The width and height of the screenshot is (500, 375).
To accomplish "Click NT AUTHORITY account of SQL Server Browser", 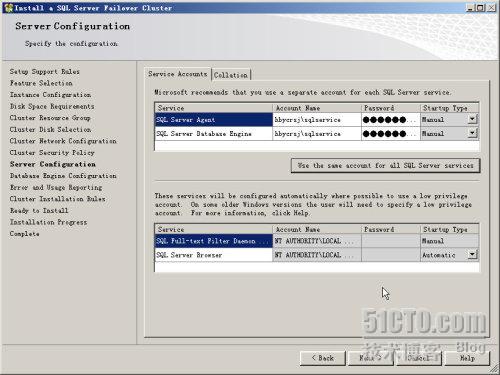I will [317, 255].
